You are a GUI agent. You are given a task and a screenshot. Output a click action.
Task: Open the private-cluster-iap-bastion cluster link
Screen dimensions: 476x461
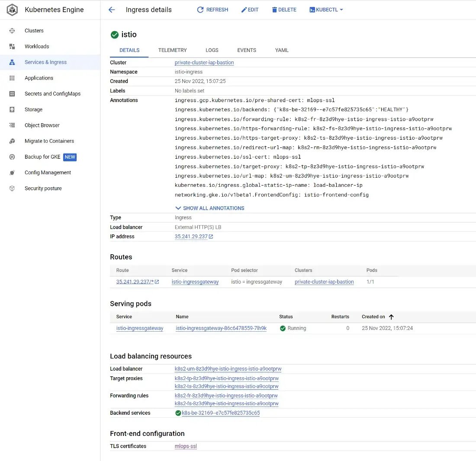click(x=204, y=63)
